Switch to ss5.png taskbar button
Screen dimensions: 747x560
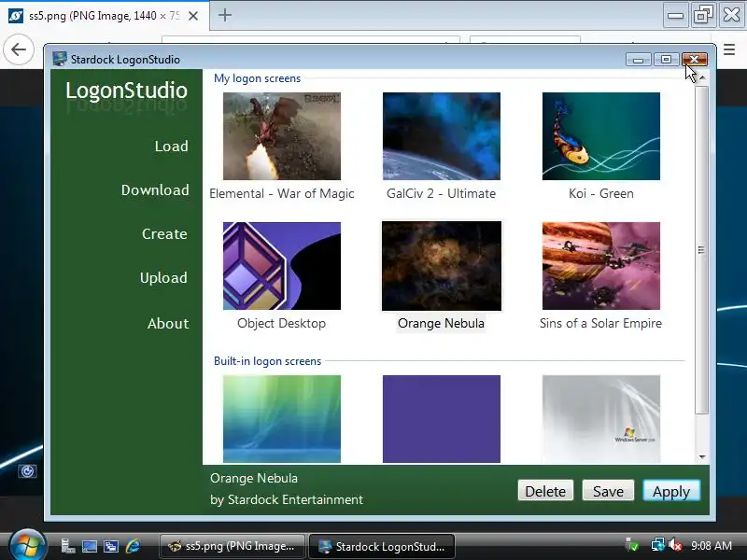click(232, 546)
